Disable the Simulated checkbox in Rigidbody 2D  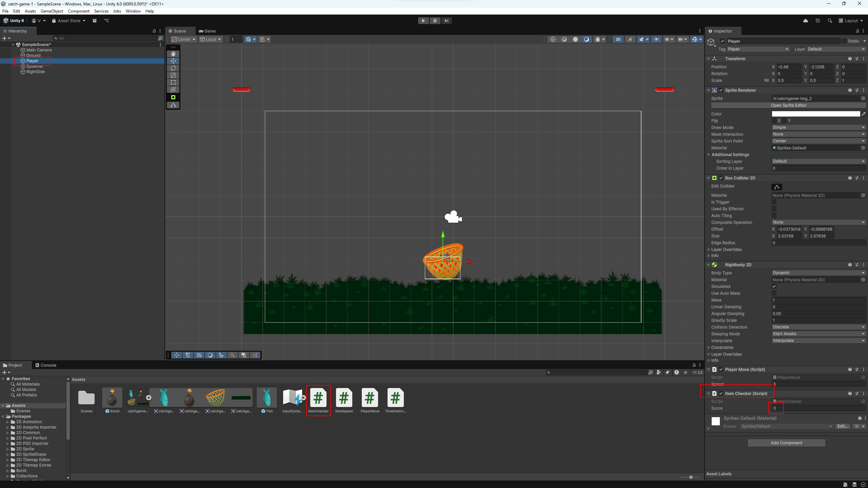[x=774, y=286]
